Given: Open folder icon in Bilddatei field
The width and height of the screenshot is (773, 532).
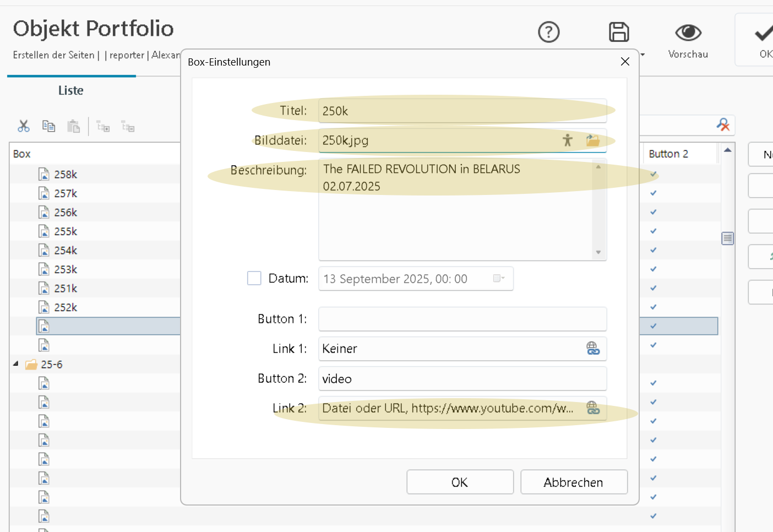Looking at the screenshot, I should click(592, 140).
